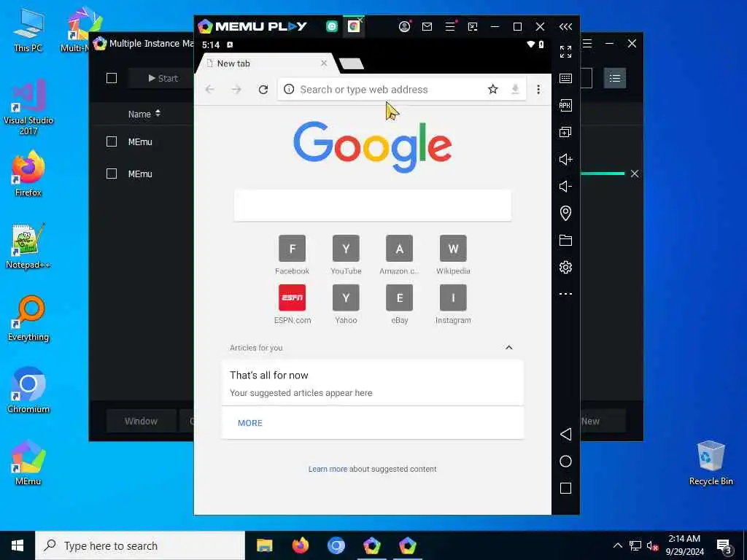The width and height of the screenshot is (747, 560).
Task: Close the New tab tab
Action: click(324, 63)
